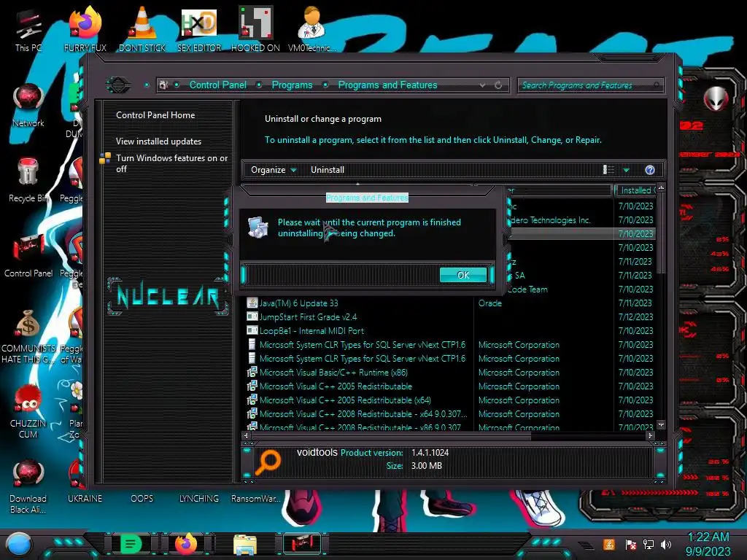This screenshot has height=560, width=747.
Task: Open the View installed updates link
Action: pyautogui.click(x=158, y=141)
